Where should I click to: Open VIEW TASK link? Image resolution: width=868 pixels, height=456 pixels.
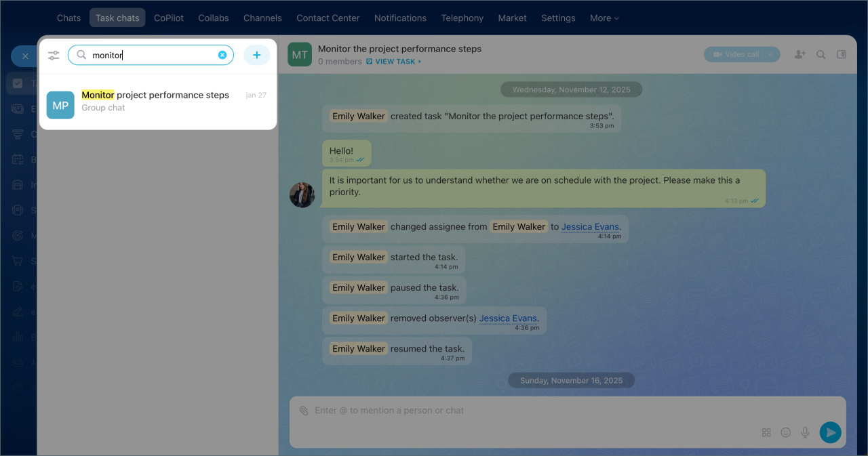395,62
